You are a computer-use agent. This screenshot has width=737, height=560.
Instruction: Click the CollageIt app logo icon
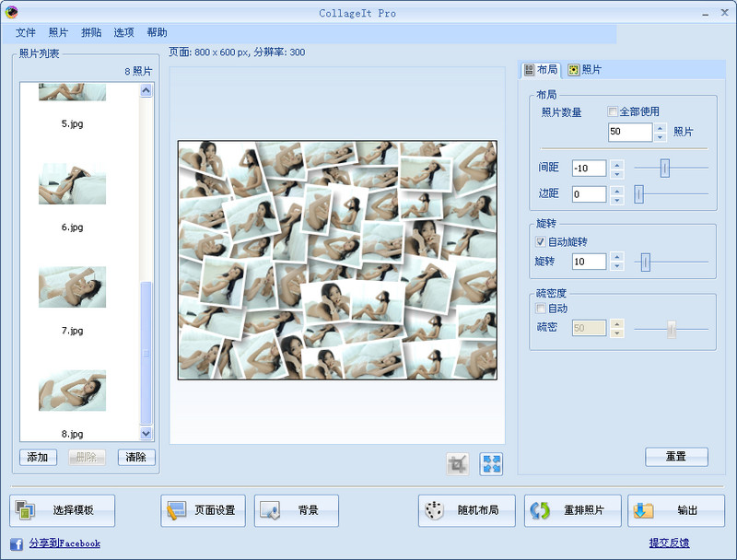point(11,12)
